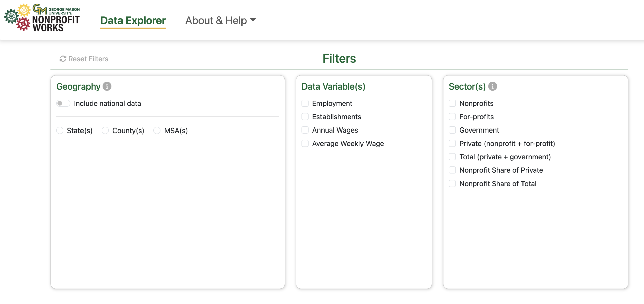The width and height of the screenshot is (644, 304).
Task: Tick the Annual Wages checkbox
Action: tap(305, 130)
